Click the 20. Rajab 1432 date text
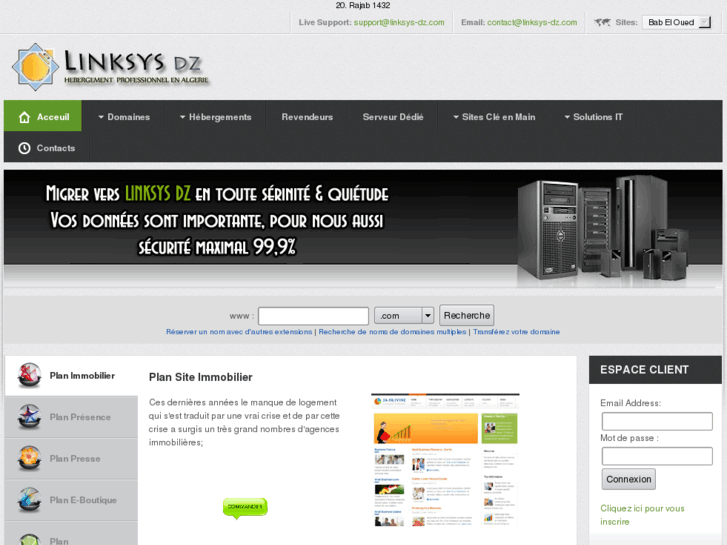 [363, 6]
